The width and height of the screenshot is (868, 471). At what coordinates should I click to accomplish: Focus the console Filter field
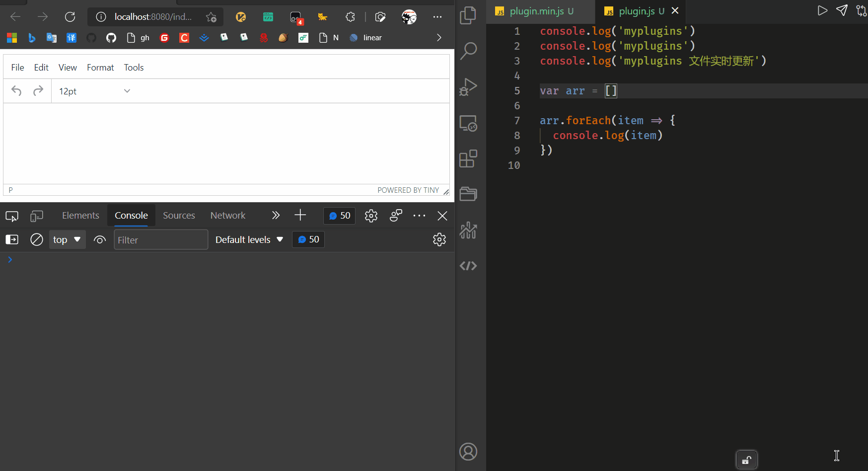(x=161, y=240)
